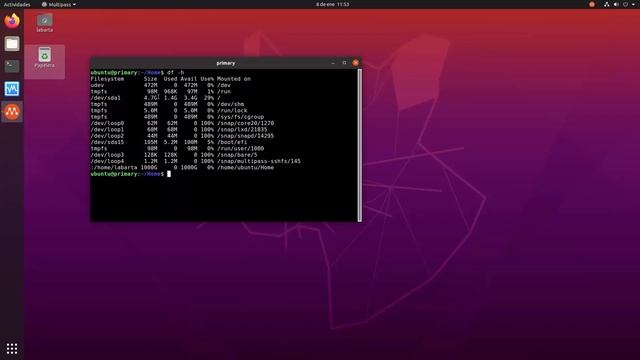Launch the Terminal from the dock
Screen dimensions: 640x360
click(x=12, y=66)
